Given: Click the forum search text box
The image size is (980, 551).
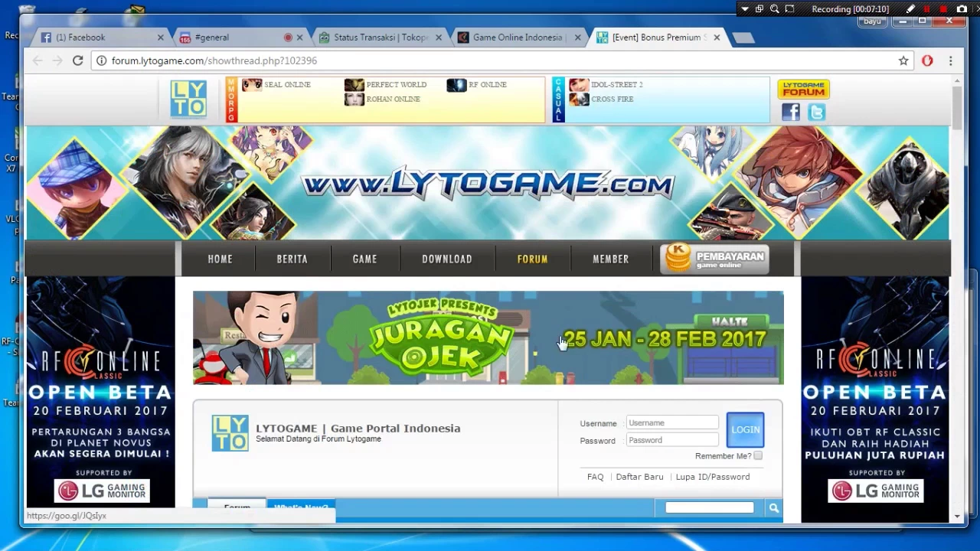Looking at the screenshot, I should coord(710,507).
